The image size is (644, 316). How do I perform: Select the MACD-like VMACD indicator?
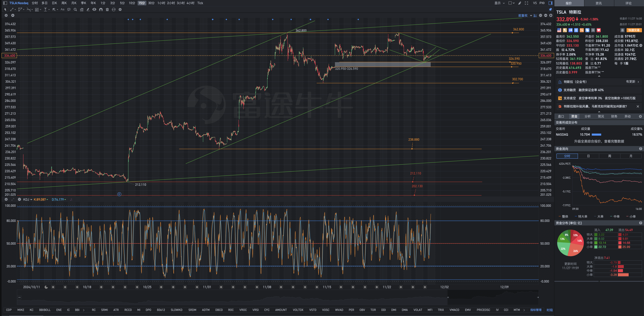455,310
